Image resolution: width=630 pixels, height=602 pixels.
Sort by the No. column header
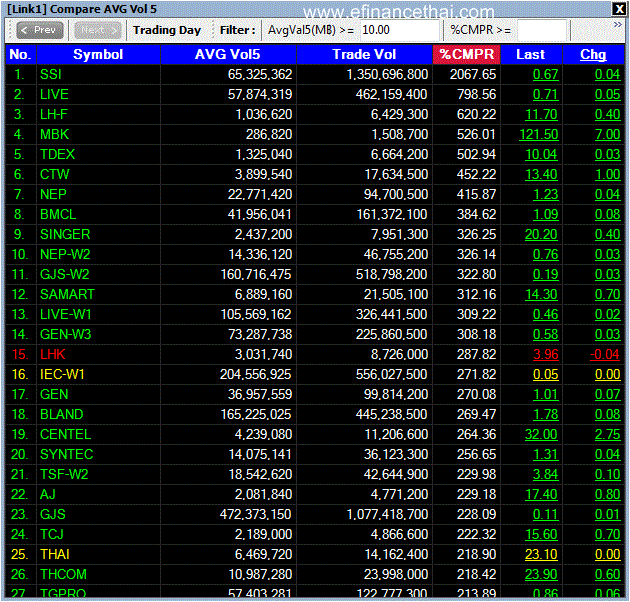(x=20, y=54)
